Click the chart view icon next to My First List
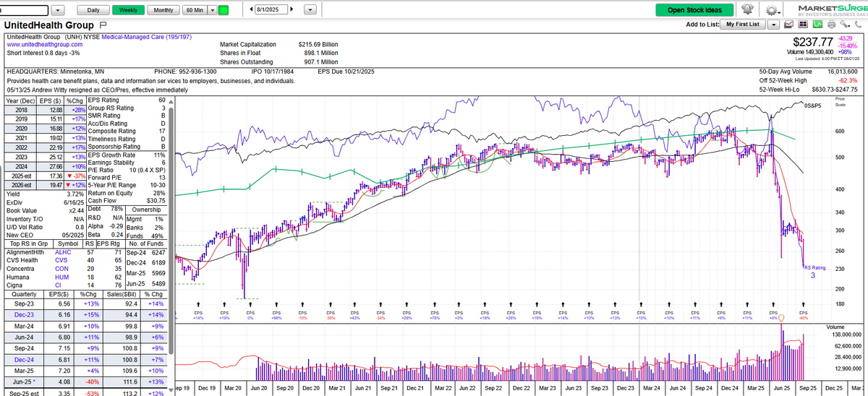 coord(788,24)
